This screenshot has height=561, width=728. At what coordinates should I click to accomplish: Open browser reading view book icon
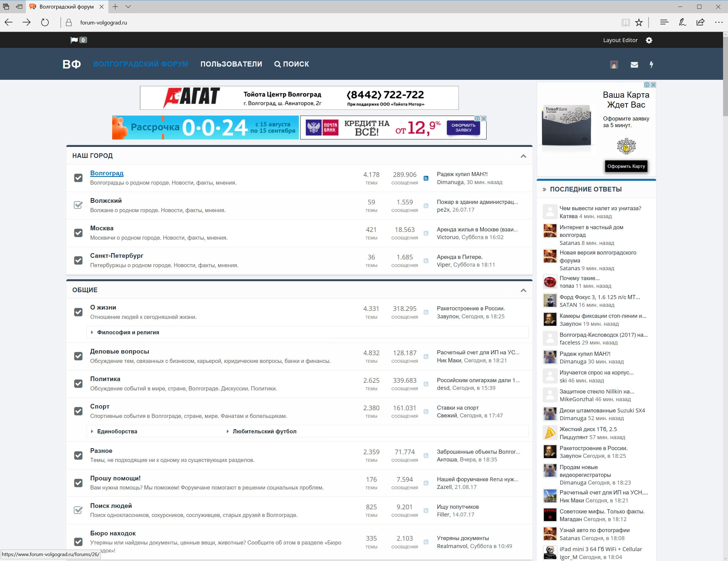pyautogui.click(x=625, y=22)
